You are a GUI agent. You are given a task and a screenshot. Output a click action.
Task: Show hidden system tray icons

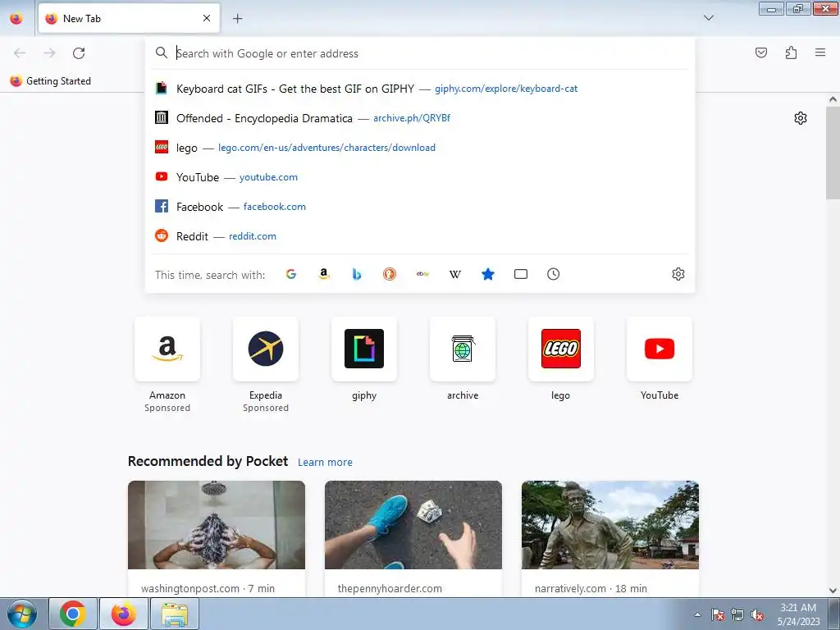[x=697, y=614]
